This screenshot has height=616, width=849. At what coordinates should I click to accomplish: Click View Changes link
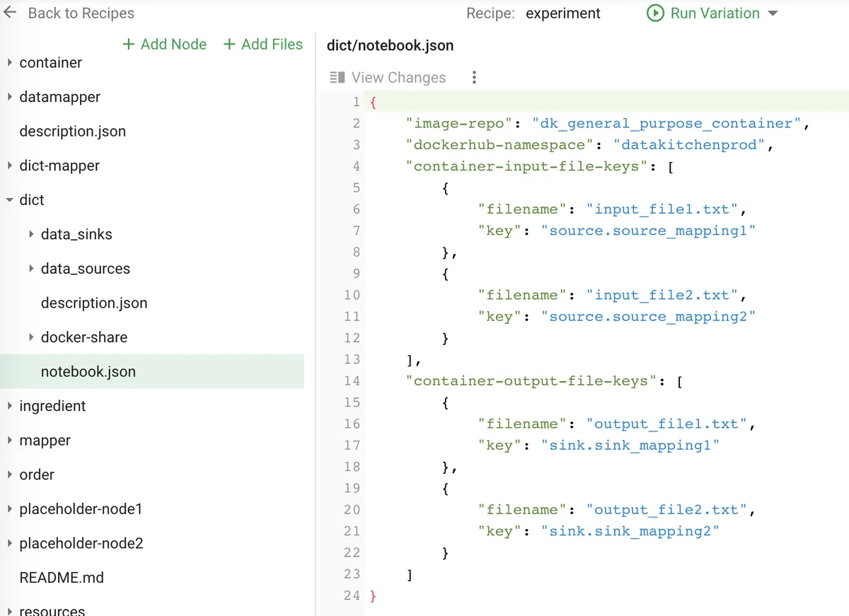[398, 78]
